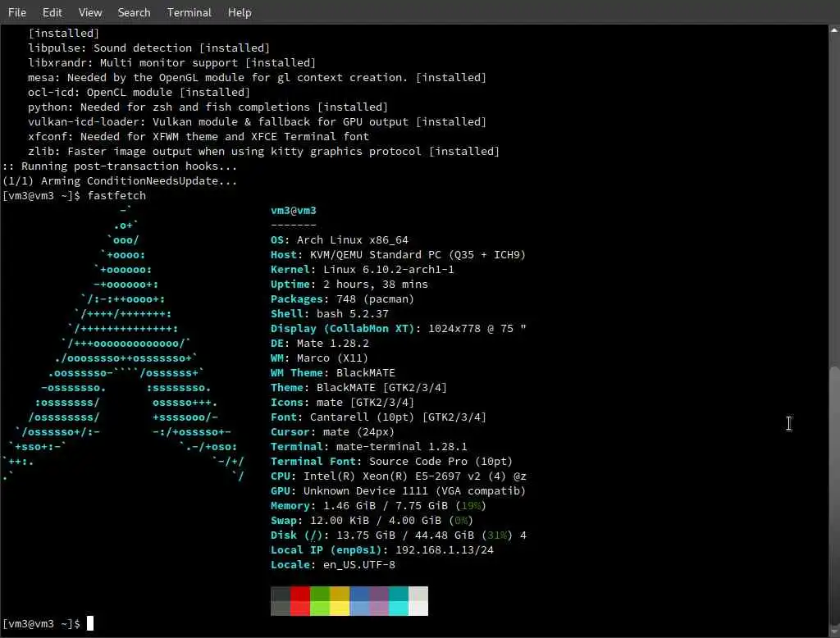840x638 pixels.
Task: Click the 'fastfetch' command text
Action: (116, 195)
